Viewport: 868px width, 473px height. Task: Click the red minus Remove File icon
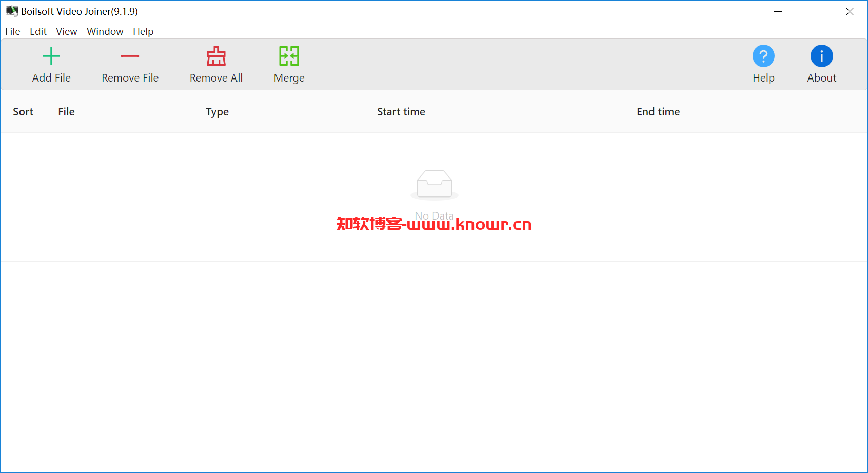130,56
